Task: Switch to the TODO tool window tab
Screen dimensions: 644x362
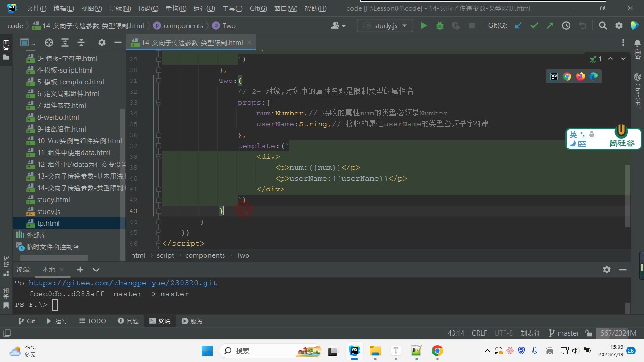Action: [92, 321]
